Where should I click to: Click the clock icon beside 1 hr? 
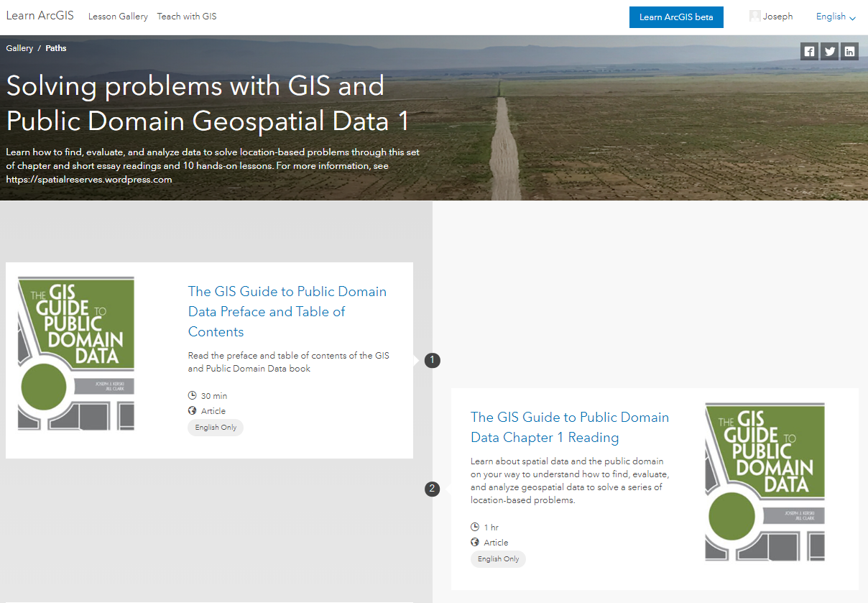pos(475,527)
